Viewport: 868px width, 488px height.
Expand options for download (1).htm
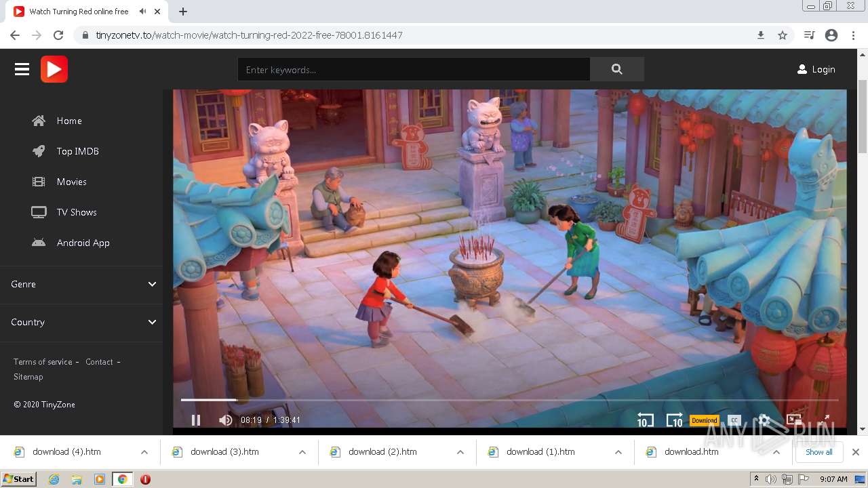click(x=618, y=452)
